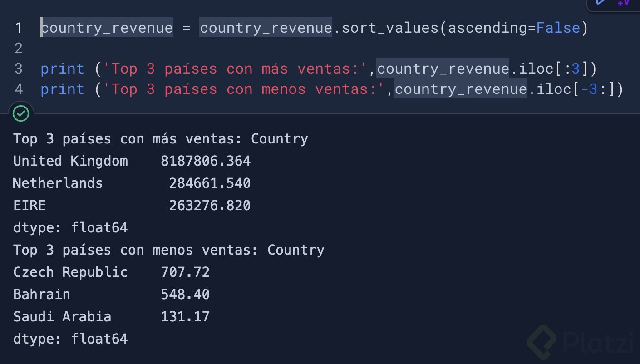Click the EIRE output row label
Image resolution: width=640 pixels, height=364 pixels.
[30, 206]
